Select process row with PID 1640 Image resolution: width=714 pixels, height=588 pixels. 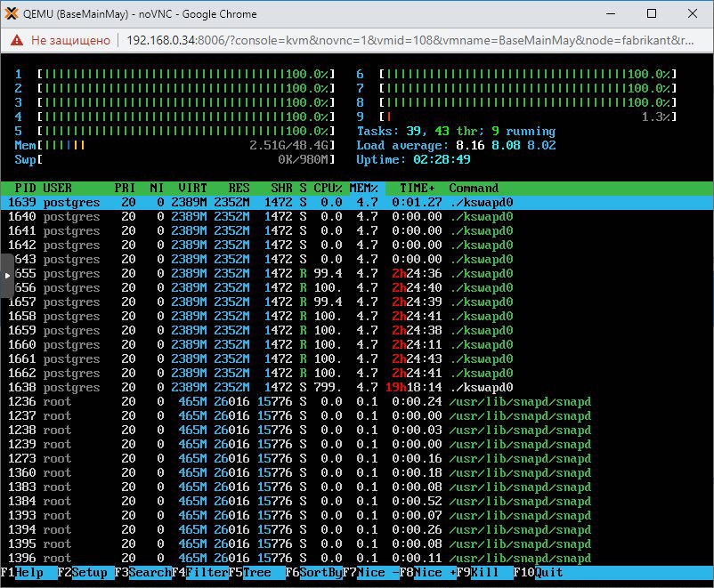[357, 217]
